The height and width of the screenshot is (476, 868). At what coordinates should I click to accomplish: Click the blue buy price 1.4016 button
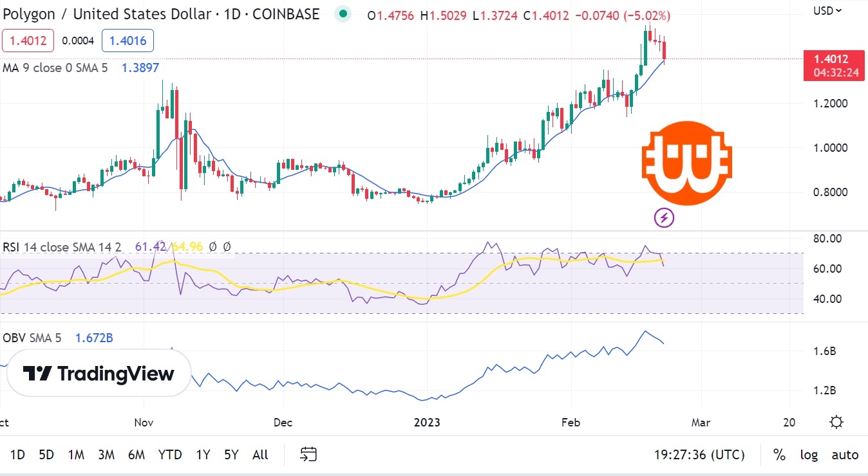point(128,41)
